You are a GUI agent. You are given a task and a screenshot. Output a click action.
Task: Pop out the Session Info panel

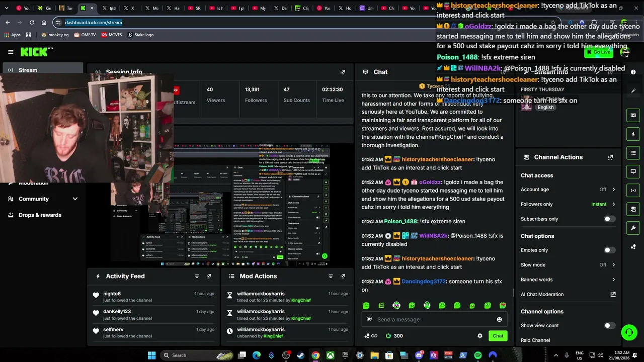pos(343,72)
